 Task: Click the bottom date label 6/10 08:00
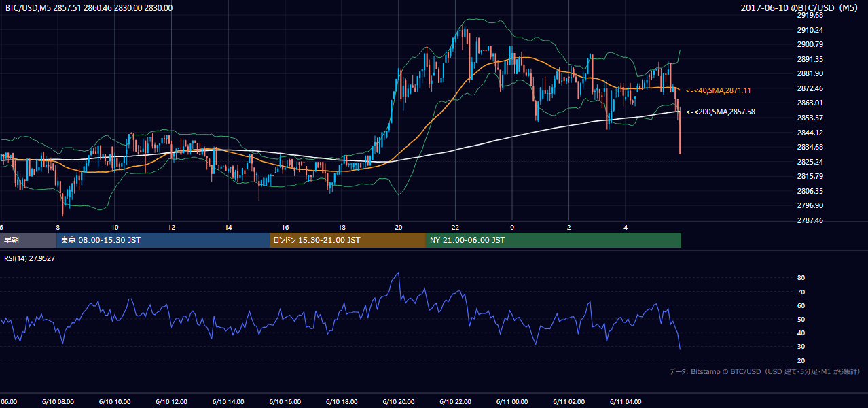(58, 402)
